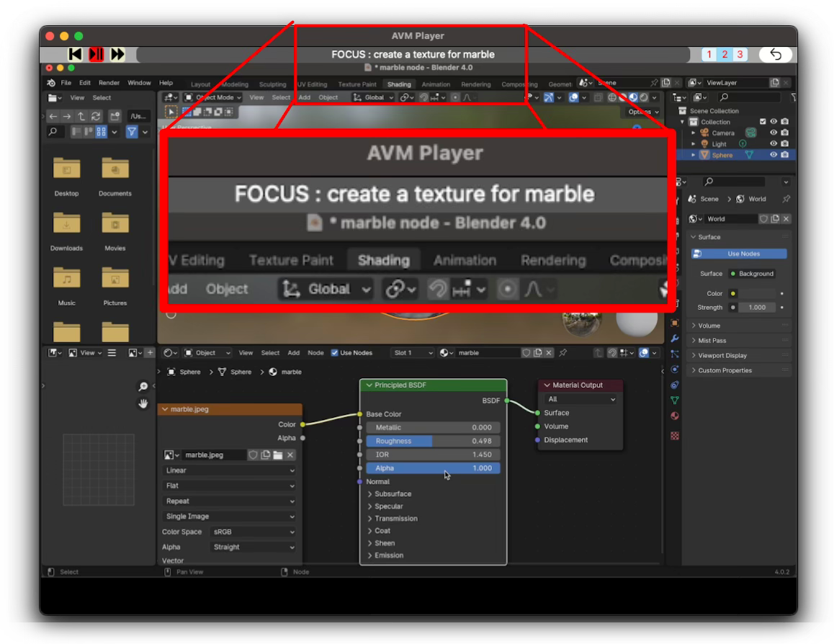Open the Documents folder
The height and width of the screenshot is (644, 834).
(x=115, y=176)
